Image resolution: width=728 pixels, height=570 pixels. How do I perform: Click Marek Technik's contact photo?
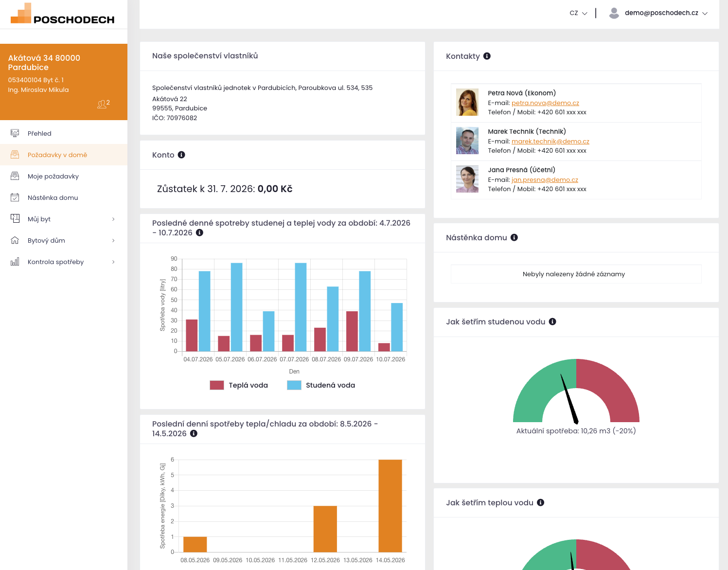point(467,141)
